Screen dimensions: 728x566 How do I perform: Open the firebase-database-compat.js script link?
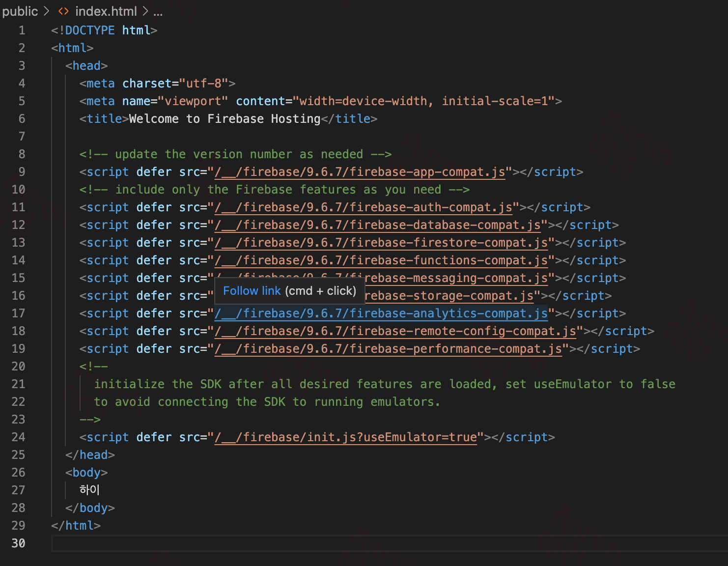(x=378, y=225)
